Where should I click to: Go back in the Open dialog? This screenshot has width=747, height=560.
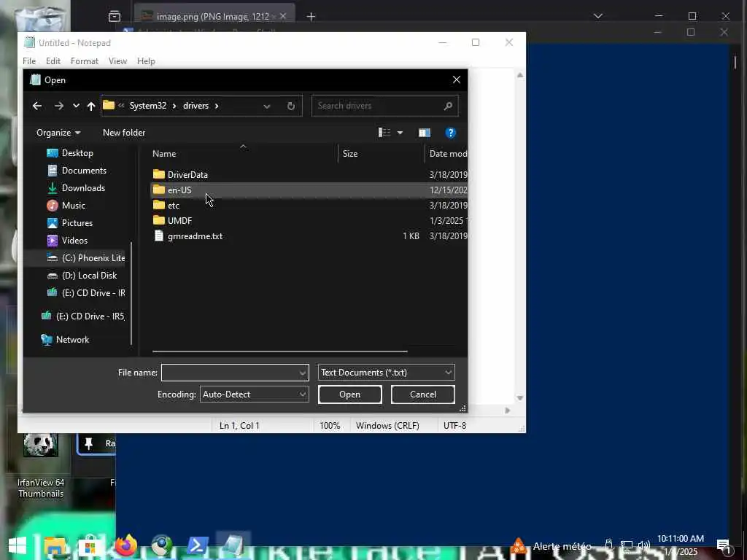tap(37, 106)
